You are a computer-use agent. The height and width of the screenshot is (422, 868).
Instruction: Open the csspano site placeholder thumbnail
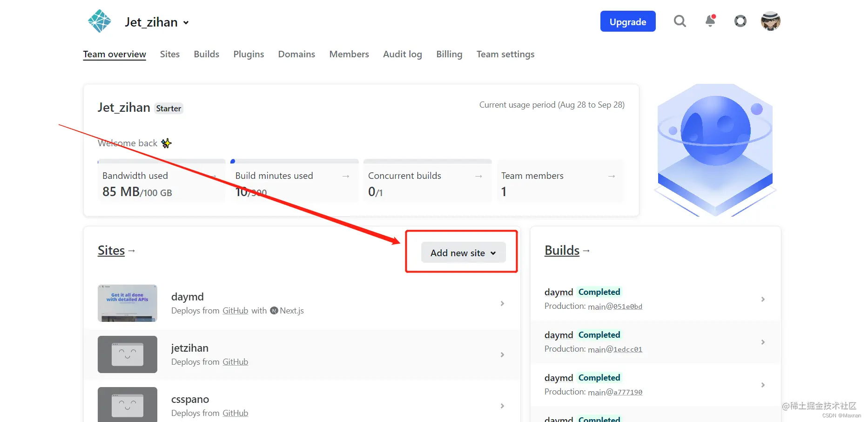(x=128, y=404)
